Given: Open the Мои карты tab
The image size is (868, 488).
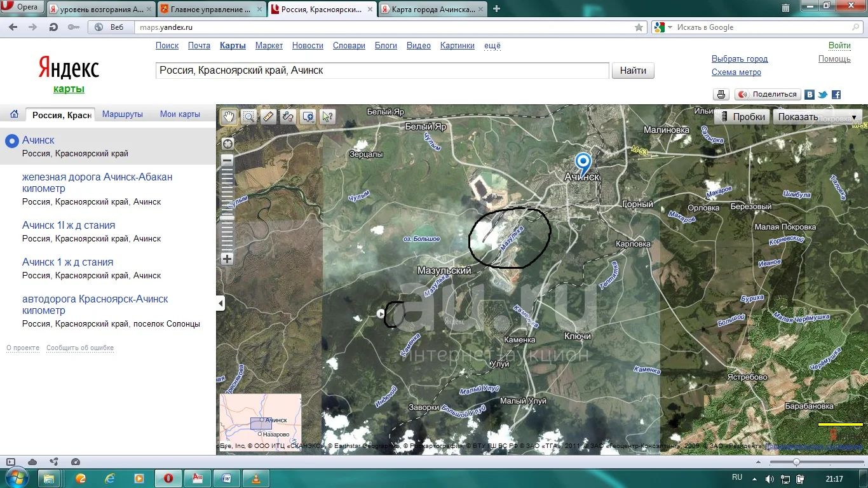Looking at the screenshot, I should coord(180,114).
